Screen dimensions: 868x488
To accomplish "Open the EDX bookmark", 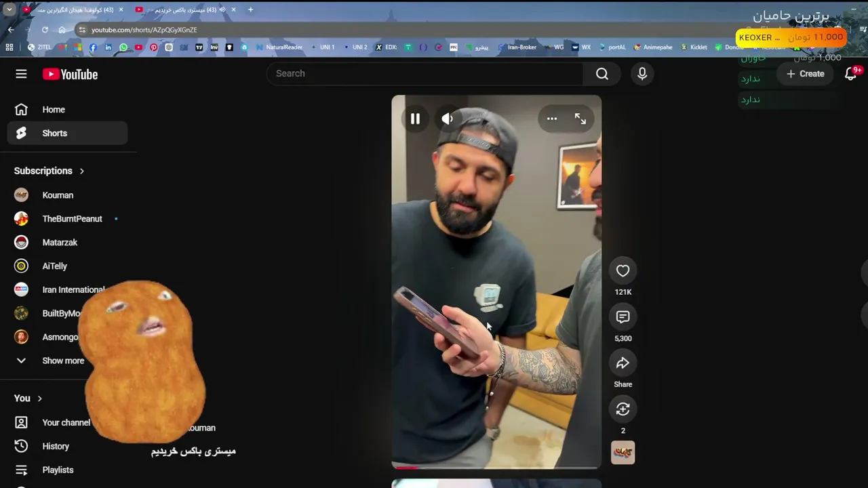I will [x=386, y=47].
